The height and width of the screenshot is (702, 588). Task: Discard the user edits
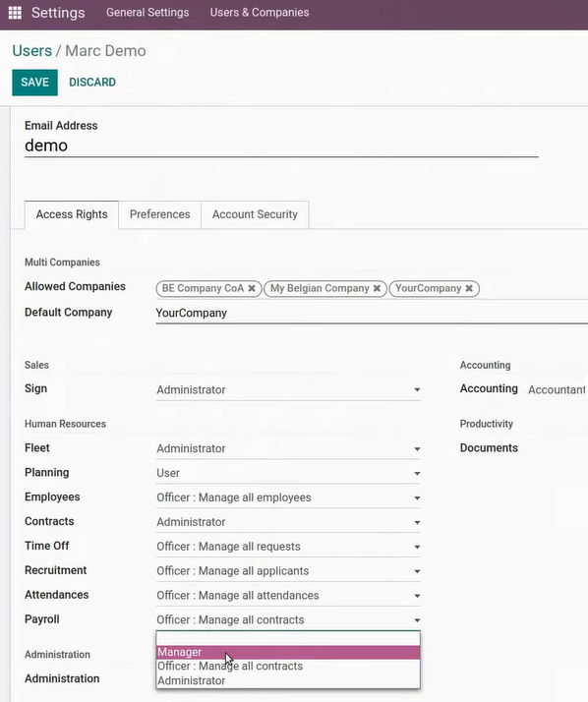(92, 83)
